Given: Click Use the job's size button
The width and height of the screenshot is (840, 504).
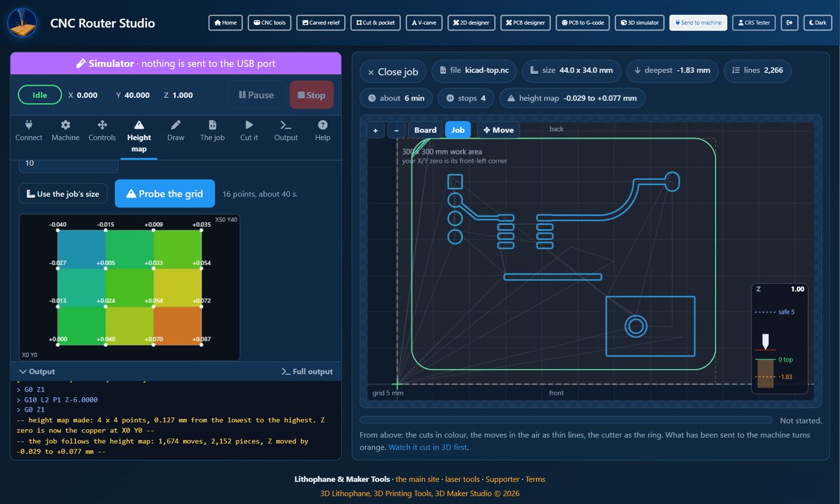Looking at the screenshot, I should point(63,194).
